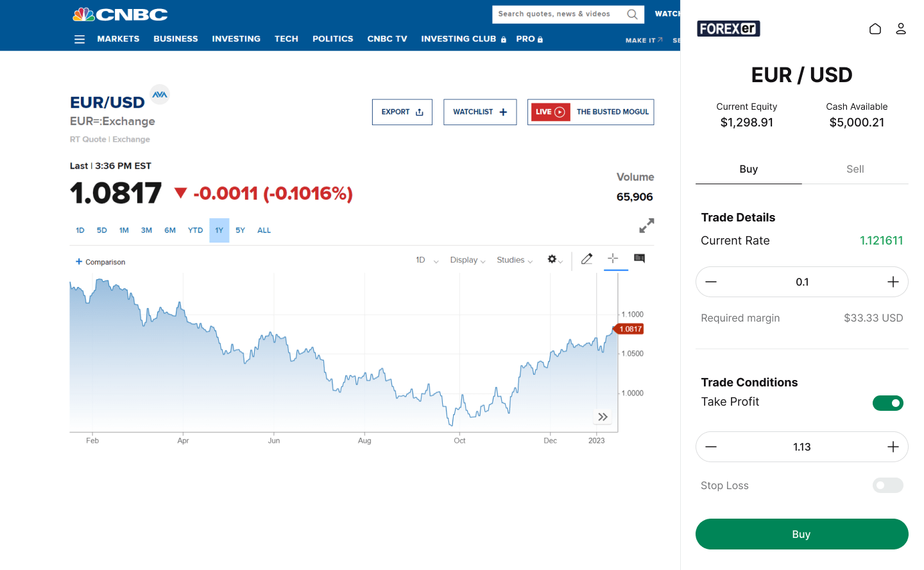Click Current Equity amount $1,298.91
Image resolution: width=924 pixels, height=570 pixels.
click(x=747, y=123)
